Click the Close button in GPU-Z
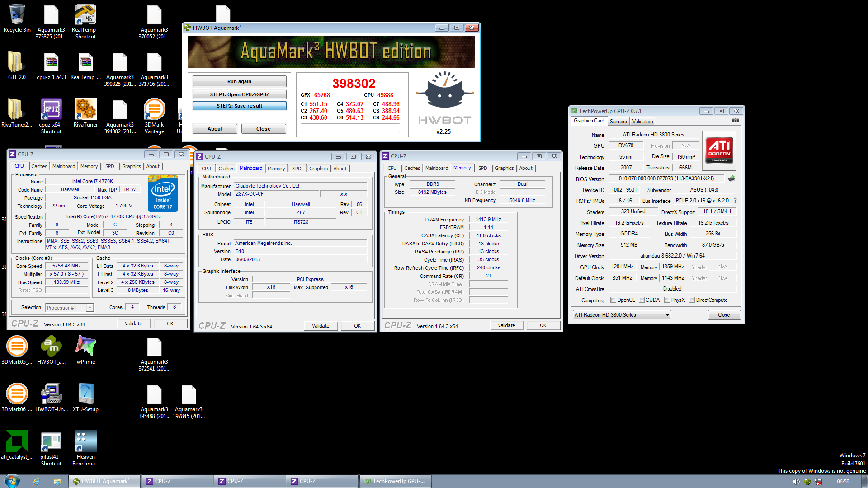Viewport: 868px width, 488px height. (724, 315)
